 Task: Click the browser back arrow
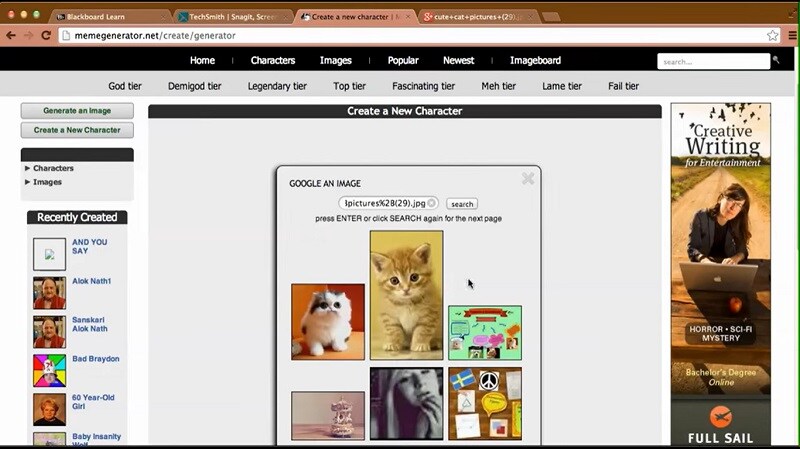pos(11,35)
